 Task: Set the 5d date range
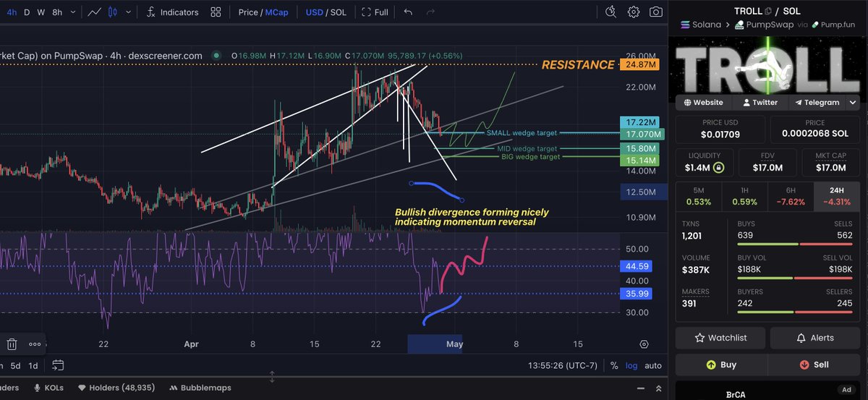pyautogui.click(x=14, y=365)
